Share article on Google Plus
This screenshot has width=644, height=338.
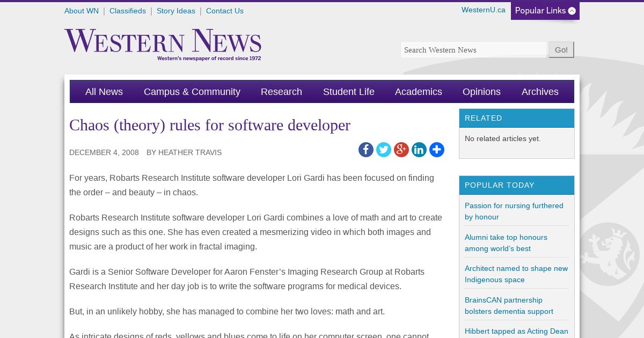click(401, 150)
